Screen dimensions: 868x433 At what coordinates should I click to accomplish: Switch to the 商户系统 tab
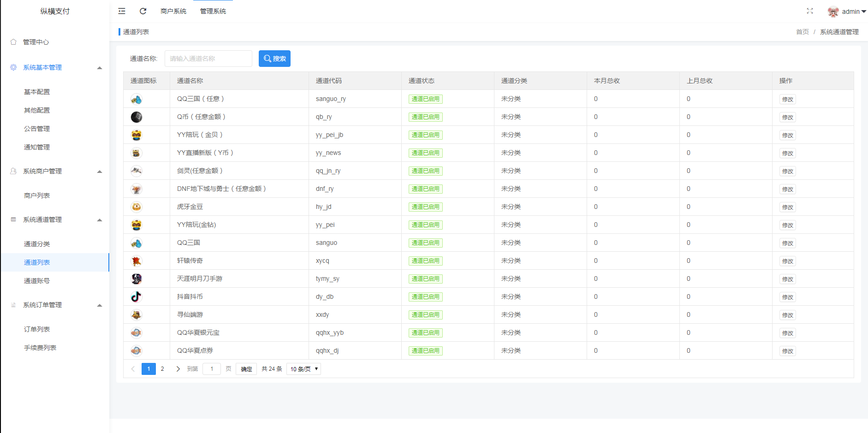click(173, 11)
